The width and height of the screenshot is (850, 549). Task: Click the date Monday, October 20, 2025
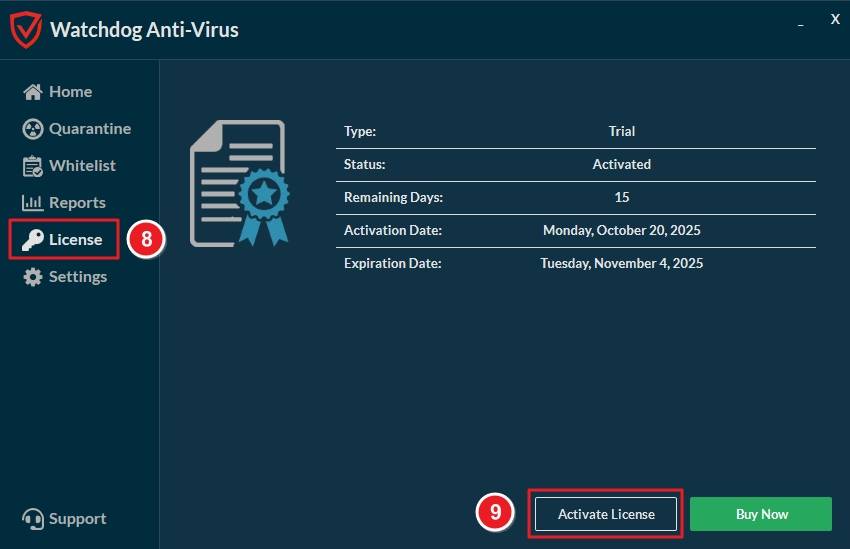pyautogui.click(x=622, y=230)
